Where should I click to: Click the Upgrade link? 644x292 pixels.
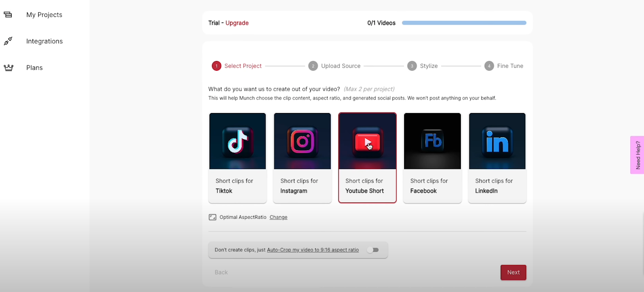[x=237, y=23]
